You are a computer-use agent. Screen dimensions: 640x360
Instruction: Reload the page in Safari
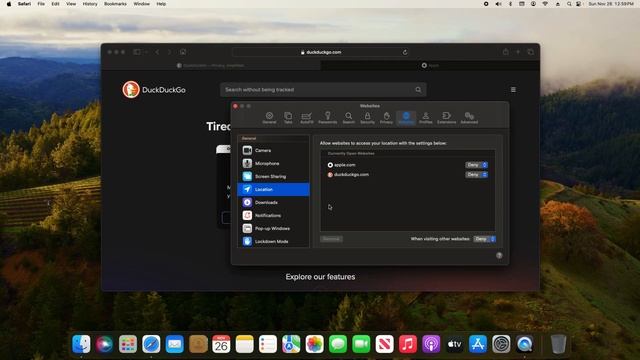405,52
